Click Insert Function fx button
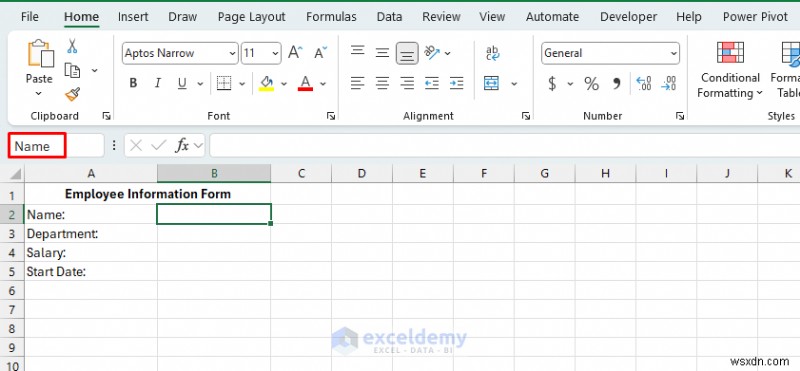This screenshot has height=371, width=800. pyautogui.click(x=182, y=146)
